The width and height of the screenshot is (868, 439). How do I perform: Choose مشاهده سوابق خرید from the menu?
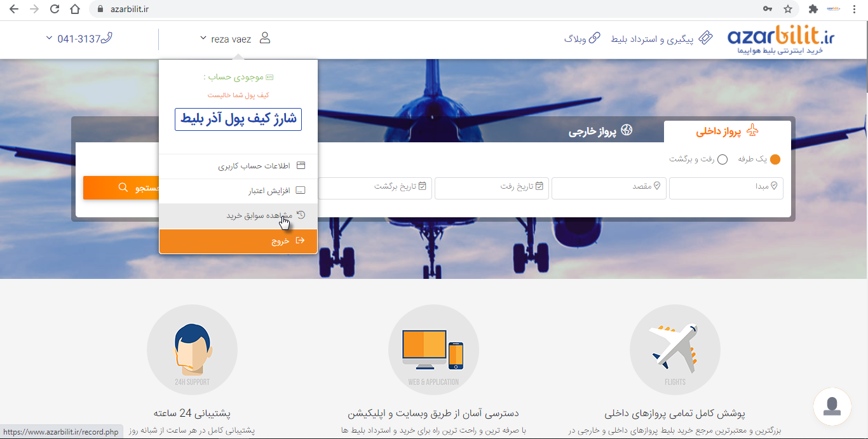click(x=259, y=216)
